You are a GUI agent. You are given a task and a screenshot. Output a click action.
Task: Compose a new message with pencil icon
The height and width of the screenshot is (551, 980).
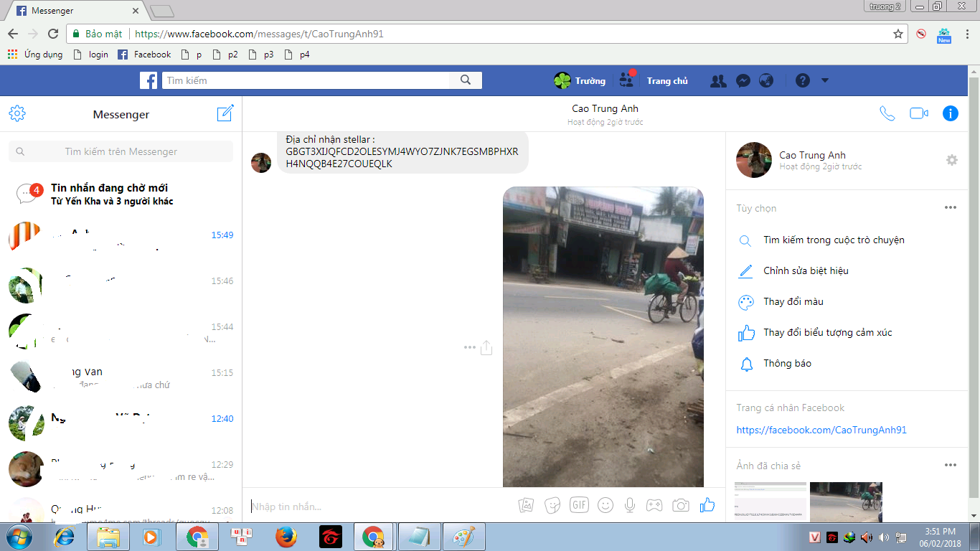coord(225,113)
